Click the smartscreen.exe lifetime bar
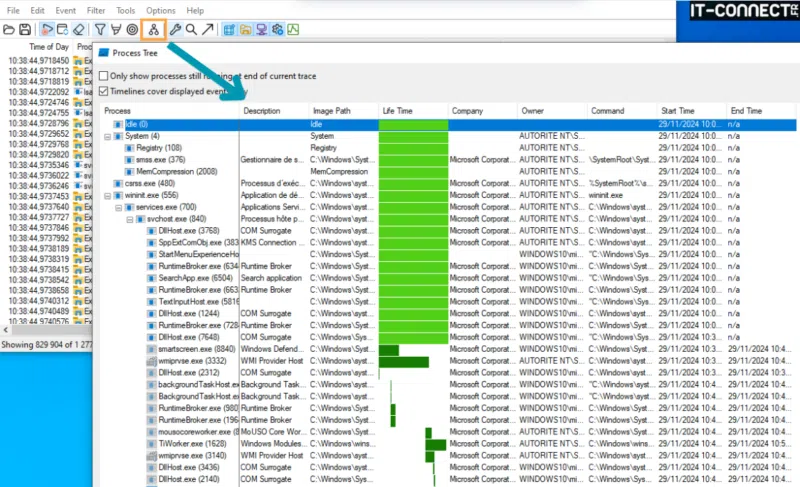 [x=389, y=350]
